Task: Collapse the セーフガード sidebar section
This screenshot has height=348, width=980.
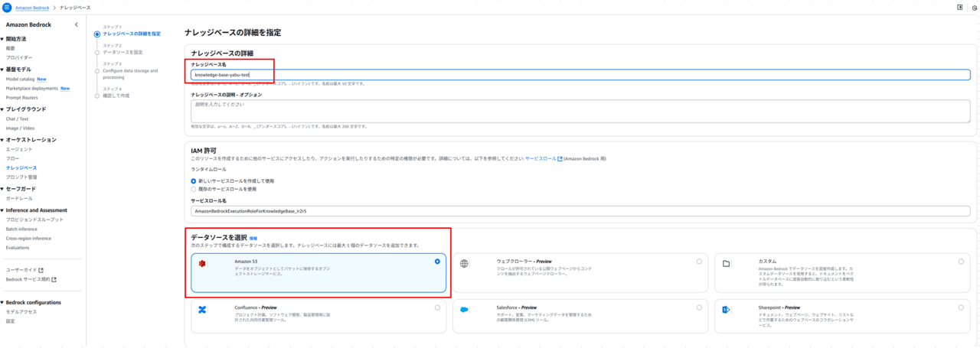Action: pyautogui.click(x=2, y=189)
